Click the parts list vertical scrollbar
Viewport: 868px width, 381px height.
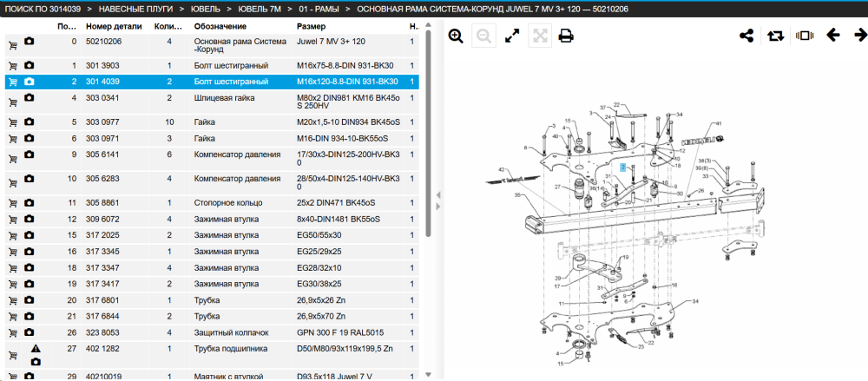pyautogui.click(x=428, y=134)
